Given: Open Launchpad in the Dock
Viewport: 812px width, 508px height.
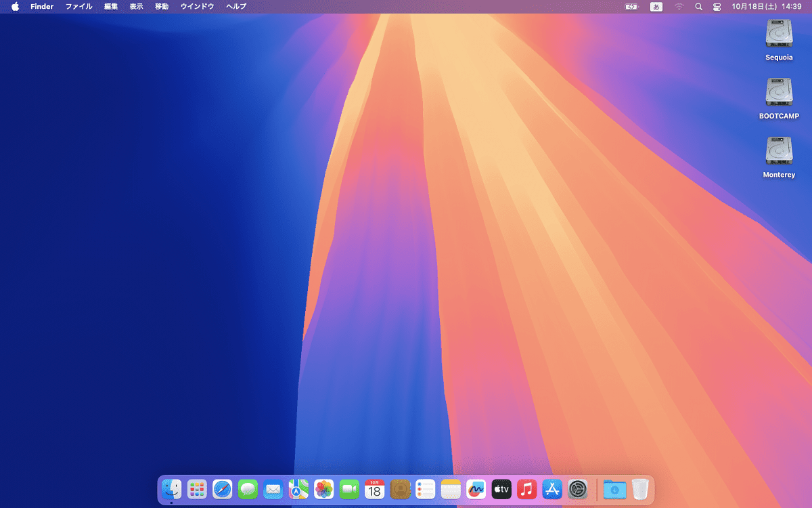Looking at the screenshot, I should [197, 488].
